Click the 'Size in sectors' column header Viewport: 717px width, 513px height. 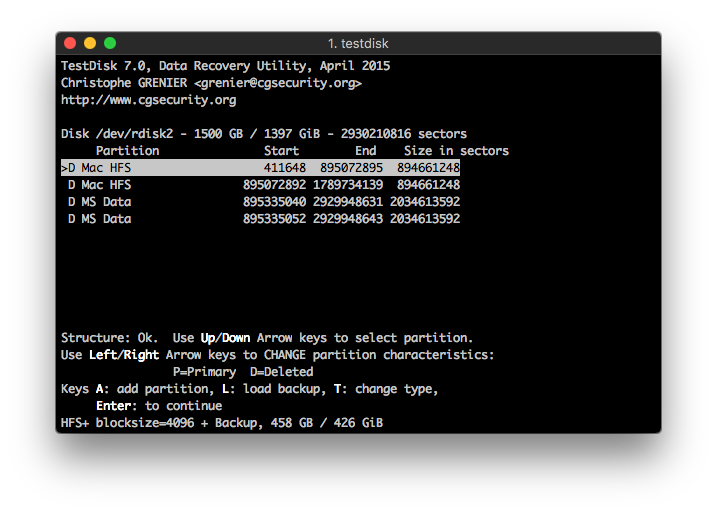coord(456,151)
